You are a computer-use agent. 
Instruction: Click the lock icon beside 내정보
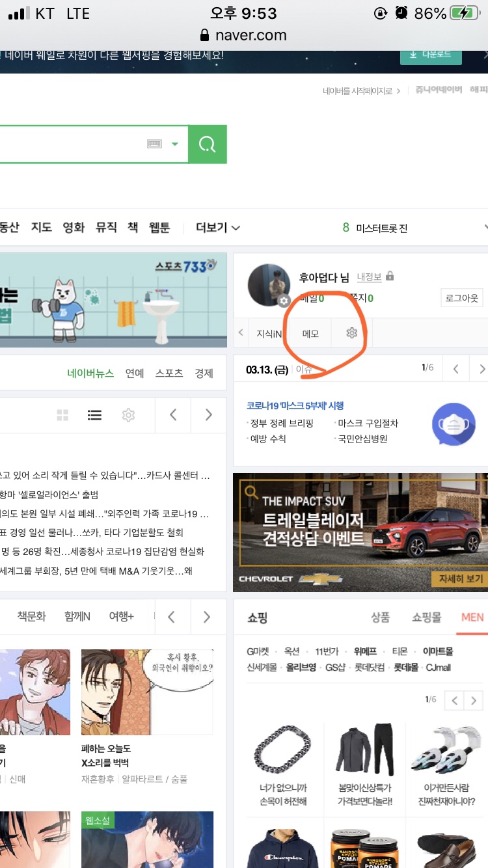[390, 276]
